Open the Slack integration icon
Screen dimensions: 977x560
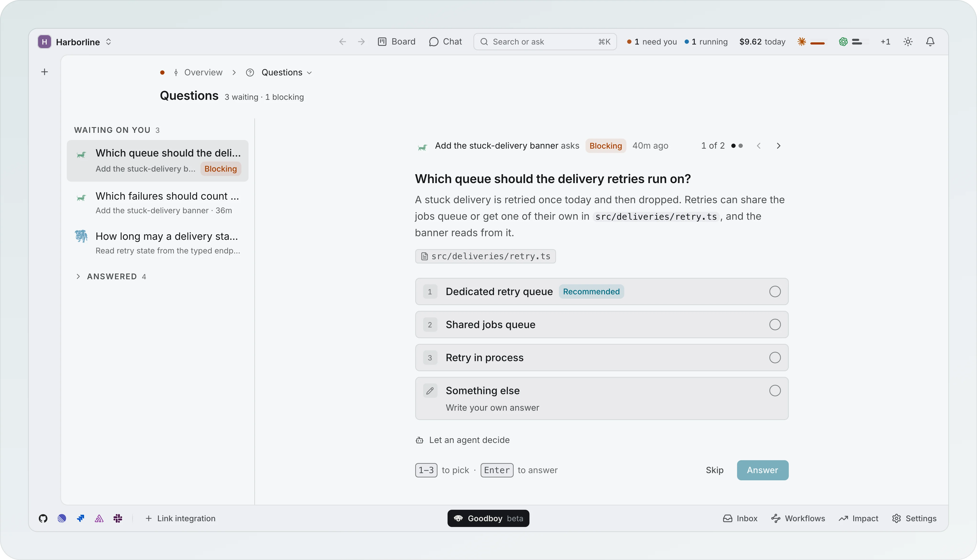pos(118,518)
